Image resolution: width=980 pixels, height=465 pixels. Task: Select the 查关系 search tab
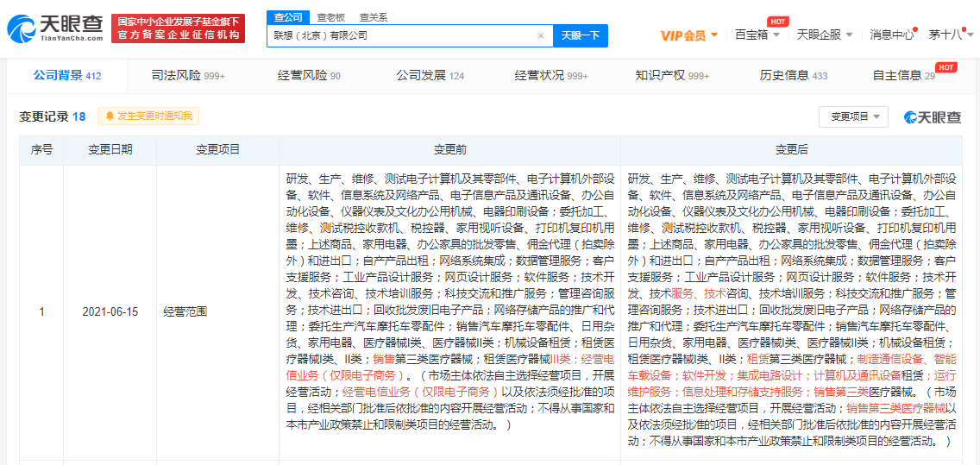click(374, 17)
